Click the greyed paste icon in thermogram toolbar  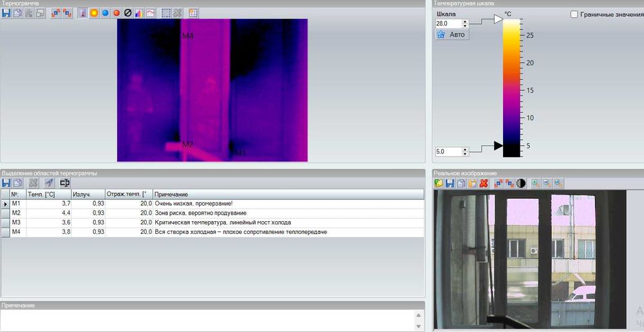point(29,13)
